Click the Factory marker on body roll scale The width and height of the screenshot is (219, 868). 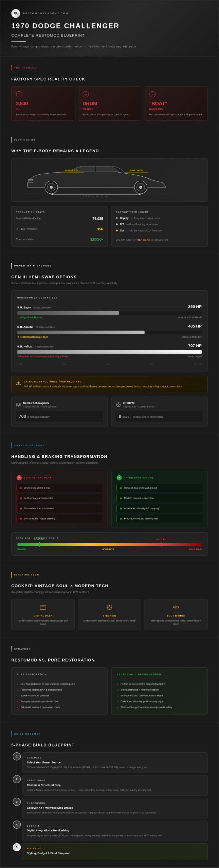[161, 545]
